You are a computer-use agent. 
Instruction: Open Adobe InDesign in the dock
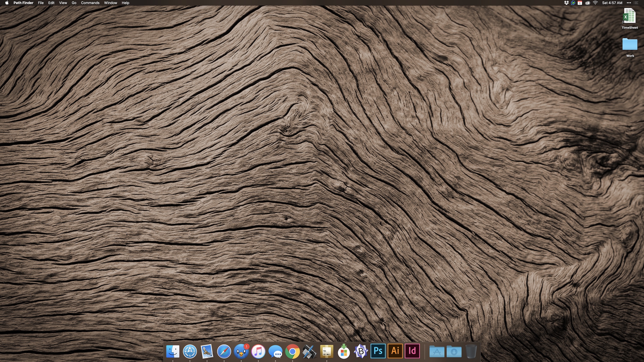click(412, 351)
